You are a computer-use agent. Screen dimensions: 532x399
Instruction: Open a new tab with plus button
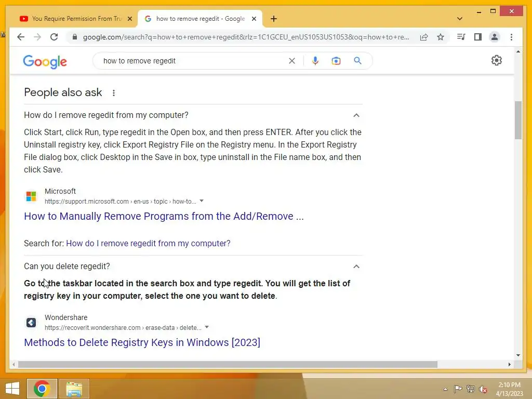click(x=274, y=19)
